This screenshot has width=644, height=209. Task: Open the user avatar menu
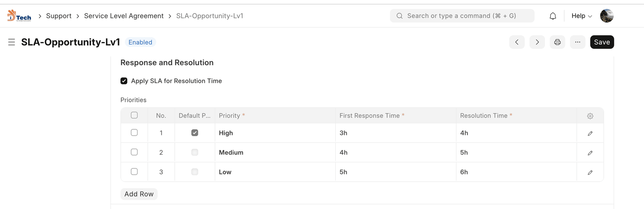(607, 16)
